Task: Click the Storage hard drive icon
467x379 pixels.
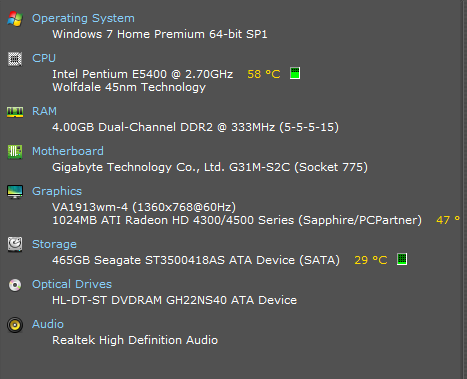Action: (x=15, y=244)
